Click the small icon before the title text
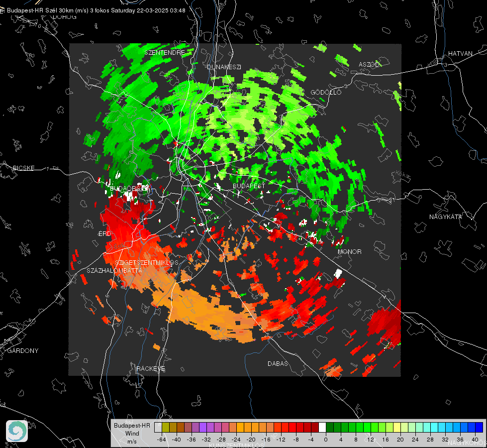The width and height of the screenshot is (487, 448). (x=2, y=10)
